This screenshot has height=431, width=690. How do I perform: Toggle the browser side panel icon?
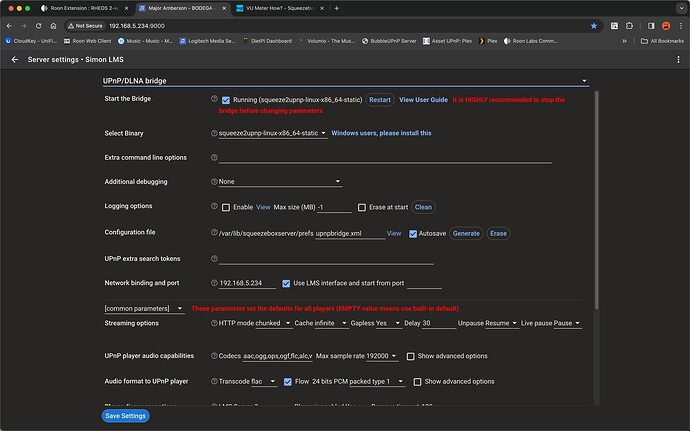[x=651, y=26]
